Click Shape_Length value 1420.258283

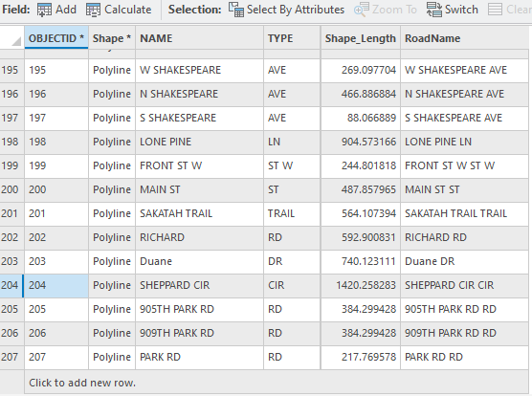(x=361, y=285)
